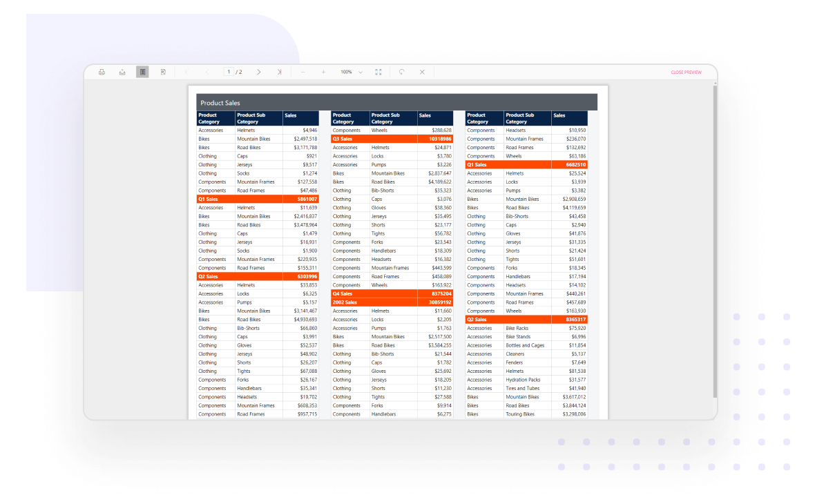
Task: Click the vertical scrollbar of the preview
Action: [x=716, y=242]
